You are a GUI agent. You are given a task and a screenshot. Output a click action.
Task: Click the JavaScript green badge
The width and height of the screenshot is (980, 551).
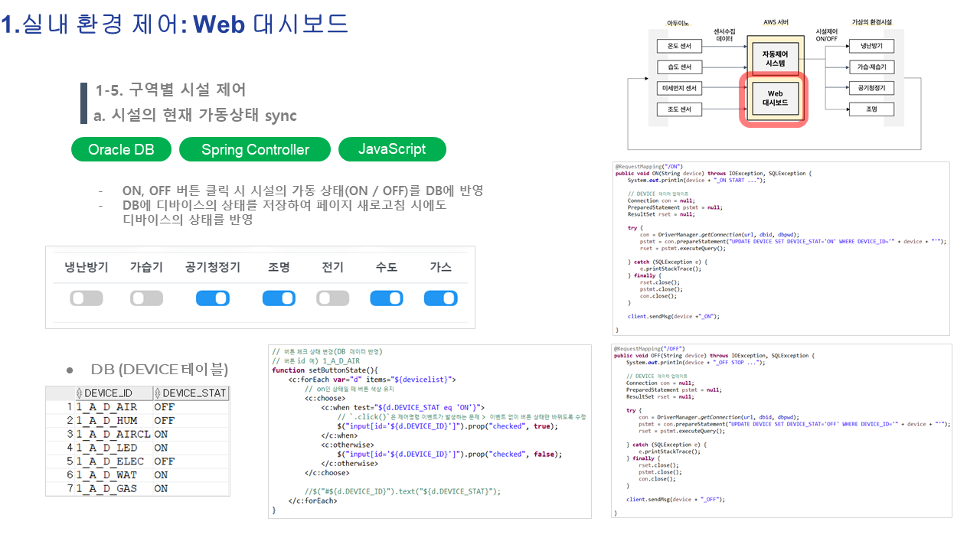392,149
